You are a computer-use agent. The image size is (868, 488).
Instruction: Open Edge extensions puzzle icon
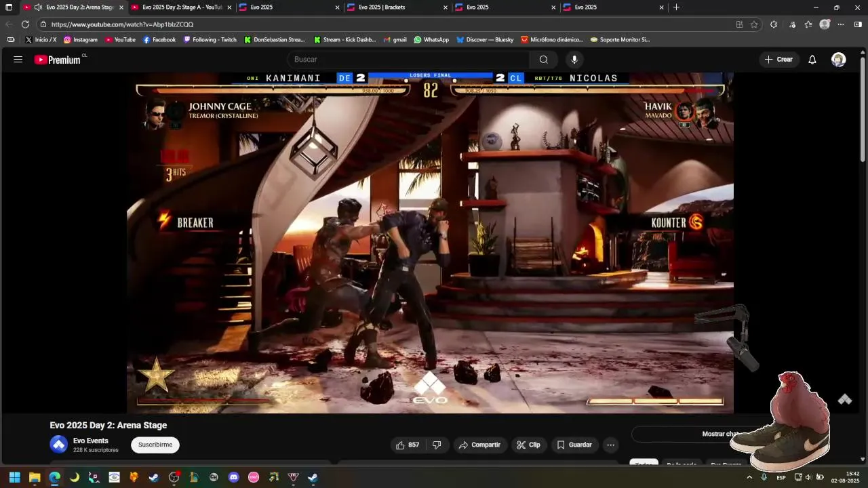[x=774, y=24]
